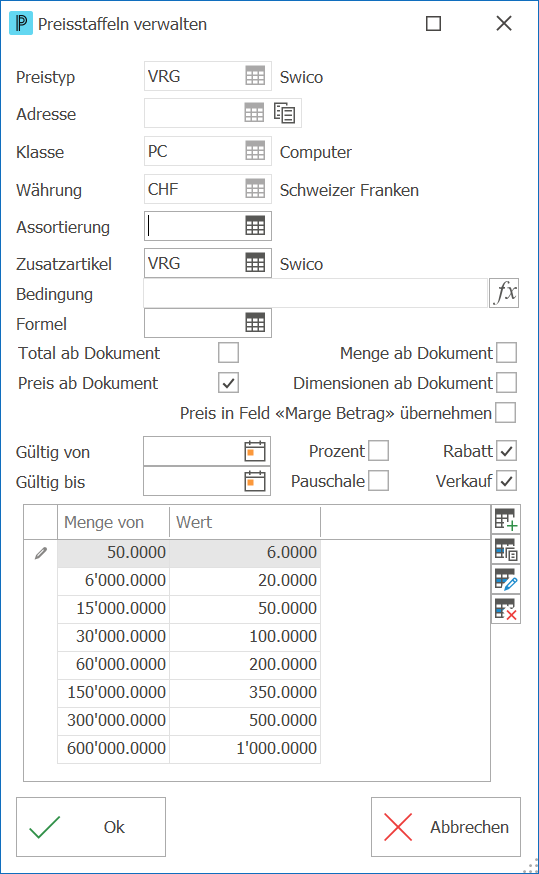This screenshot has width=539, height=874.
Task: Select the Wert cell 6.0000
Action: pyautogui.click(x=245, y=553)
